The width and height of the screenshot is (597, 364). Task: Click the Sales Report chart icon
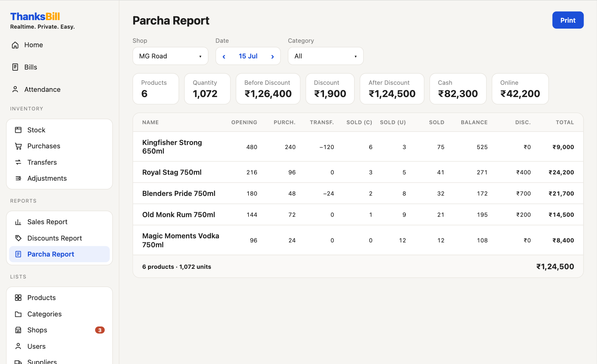coord(18,222)
